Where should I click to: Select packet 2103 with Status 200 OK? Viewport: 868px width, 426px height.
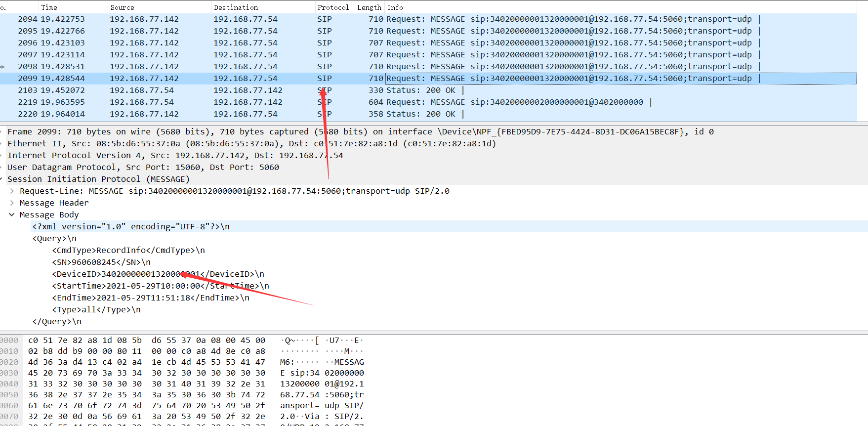428,90
